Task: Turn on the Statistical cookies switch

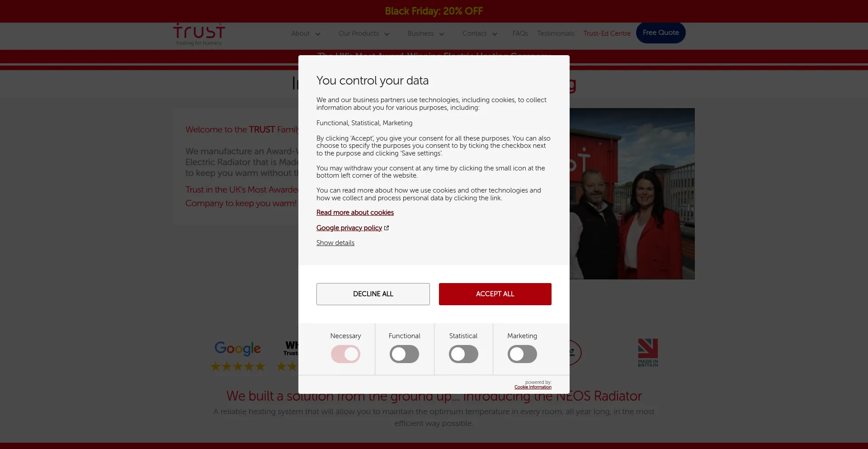Action: point(463,354)
